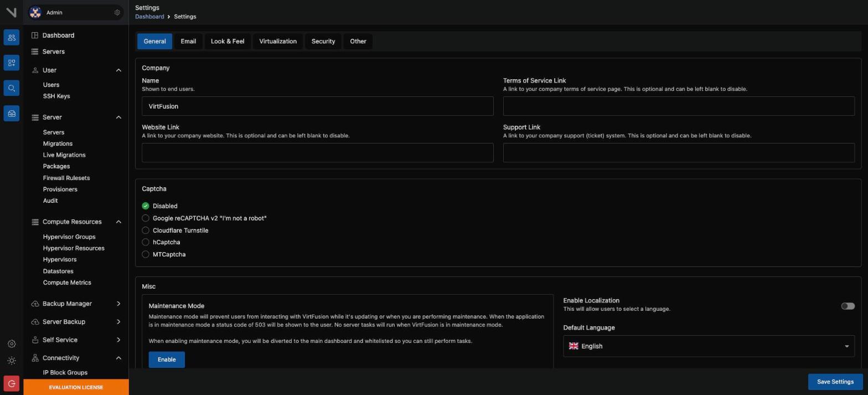Open the settings gear in left rail
868x395 pixels.
[x=12, y=344]
